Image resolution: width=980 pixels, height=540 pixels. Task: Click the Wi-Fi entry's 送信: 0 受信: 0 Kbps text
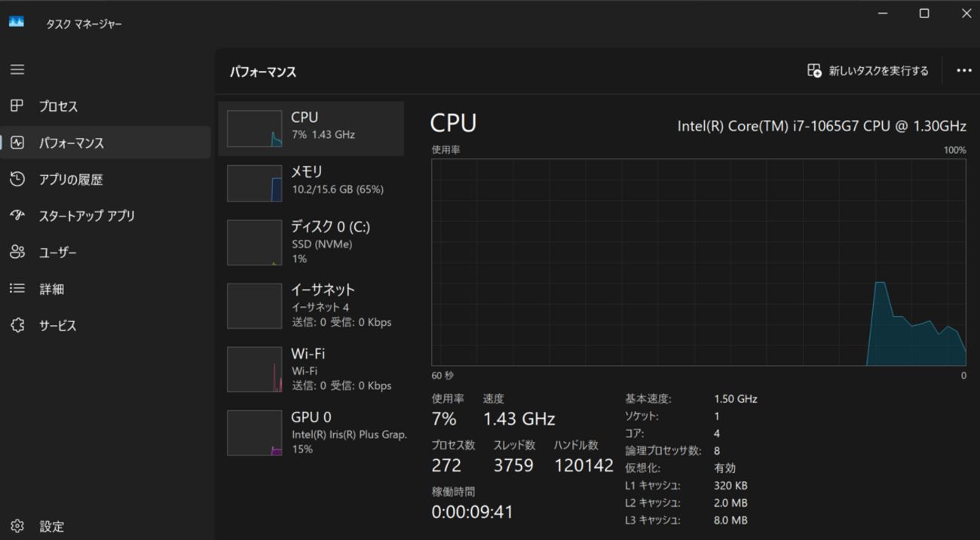coord(341,385)
